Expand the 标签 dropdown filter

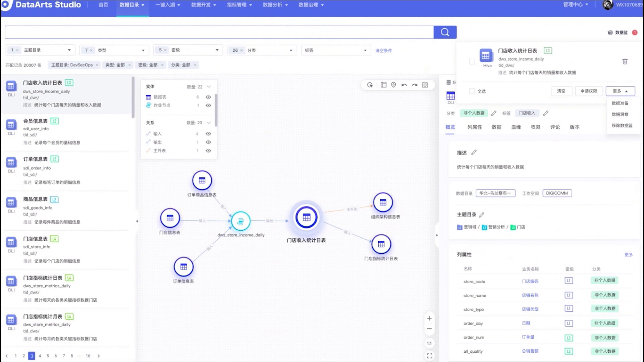(365, 50)
